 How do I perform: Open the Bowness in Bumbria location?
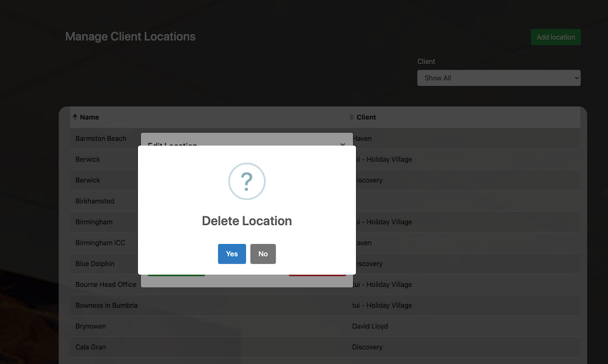(x=106, y=305)
